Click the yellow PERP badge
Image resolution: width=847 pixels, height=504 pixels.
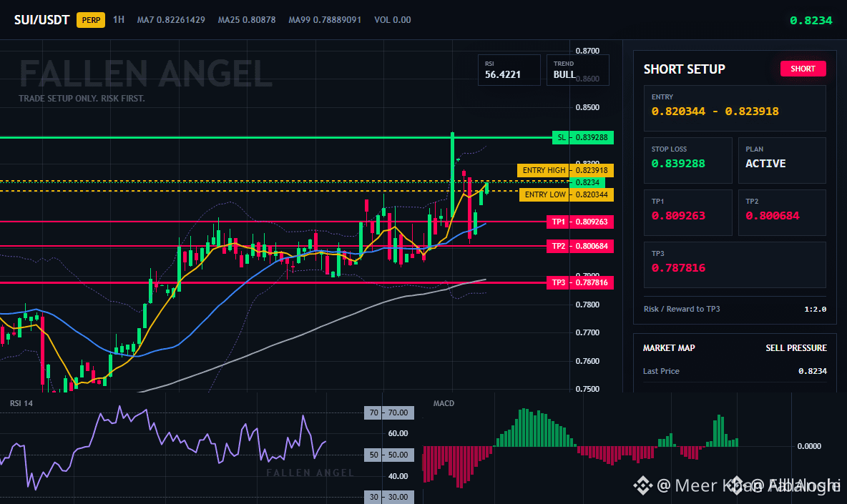click(x=91, y=20)
